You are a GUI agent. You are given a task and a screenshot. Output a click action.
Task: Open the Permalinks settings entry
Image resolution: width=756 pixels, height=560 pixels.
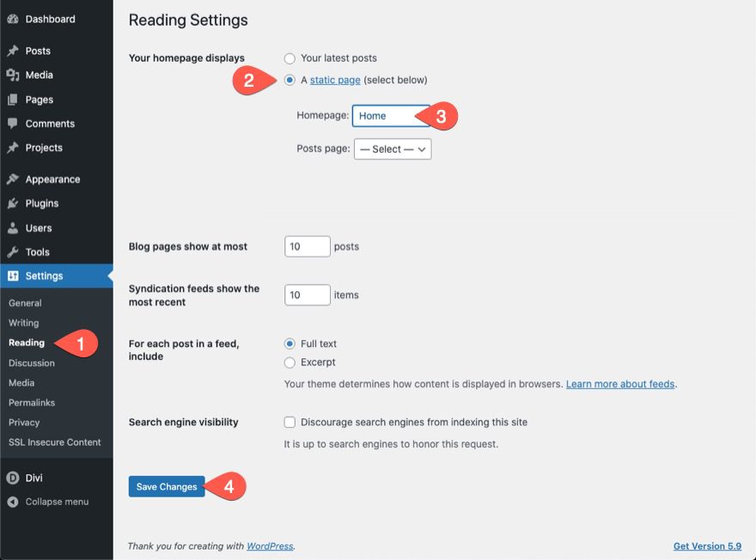point(32,402)
